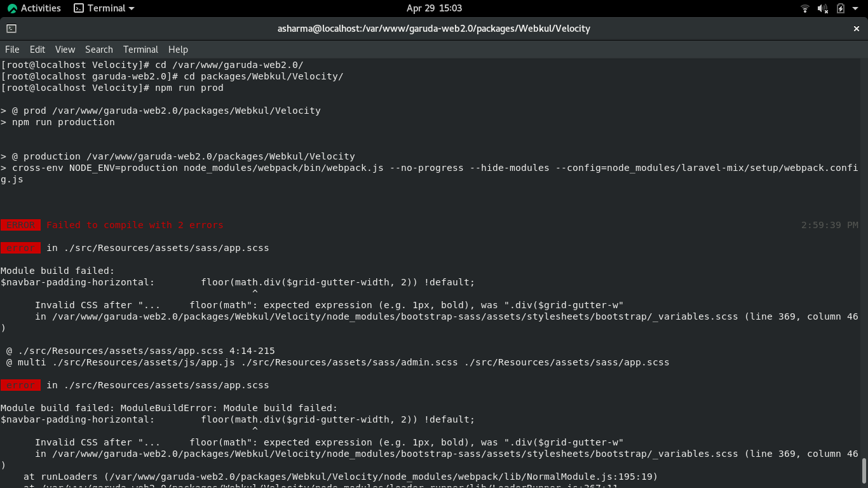Click the ERROR badge in compile output
868x488 pixels.
(x=20, y=225)
